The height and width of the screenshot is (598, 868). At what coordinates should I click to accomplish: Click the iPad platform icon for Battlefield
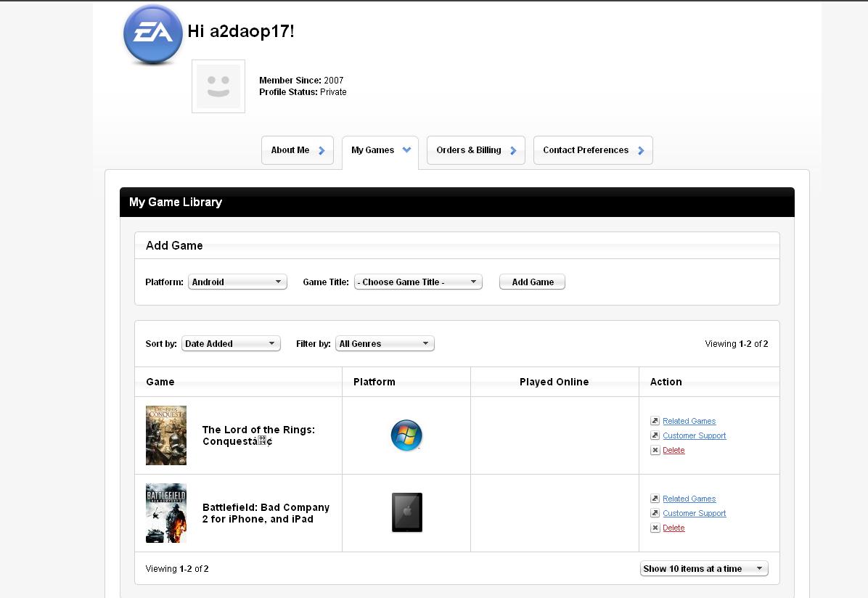407,513
